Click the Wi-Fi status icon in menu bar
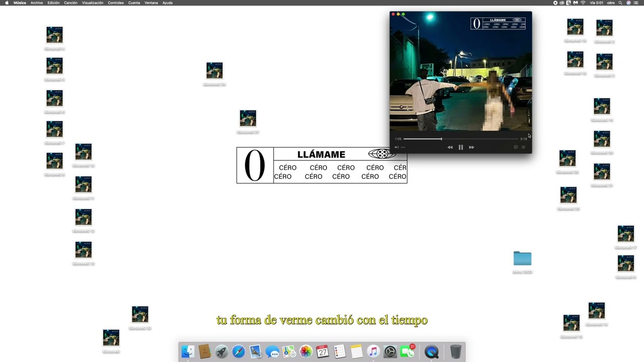This screenshot has height=362, width=644. click(583, 3)
